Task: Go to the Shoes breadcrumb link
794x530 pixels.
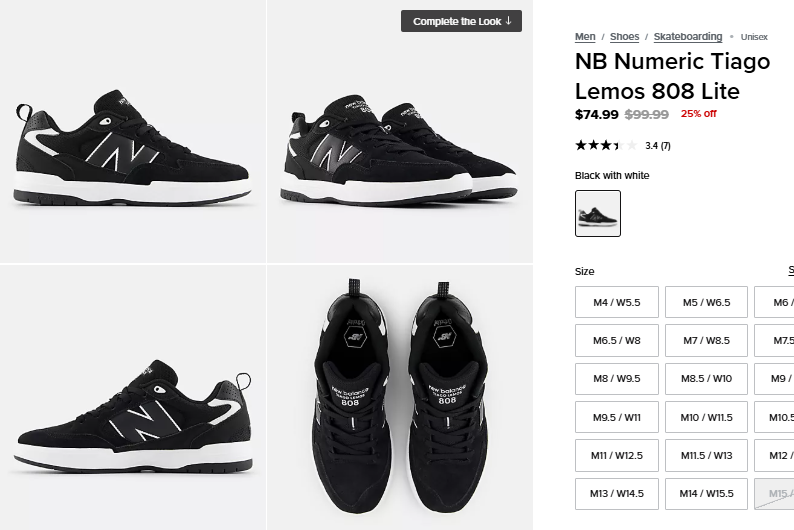Action: pyautogui.click(x=624, y=37)
